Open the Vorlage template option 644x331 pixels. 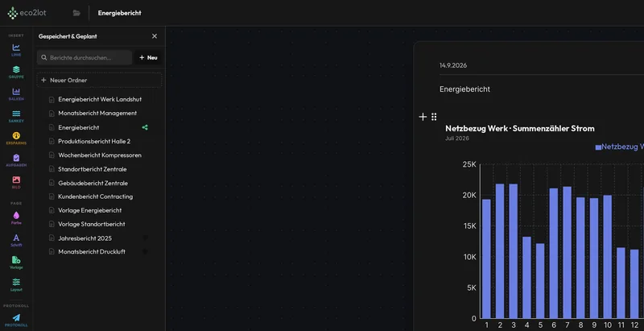(x=16, y=263)
